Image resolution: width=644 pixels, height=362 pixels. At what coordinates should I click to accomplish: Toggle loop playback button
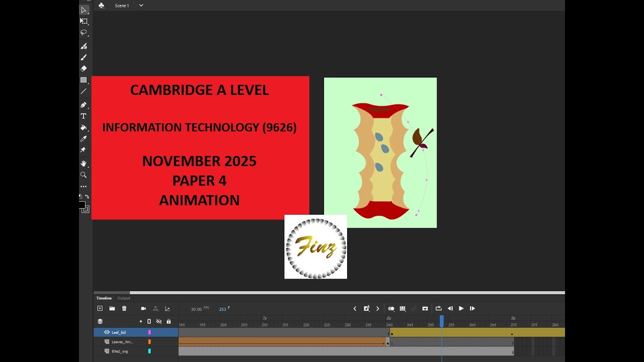tap(438, 309)
